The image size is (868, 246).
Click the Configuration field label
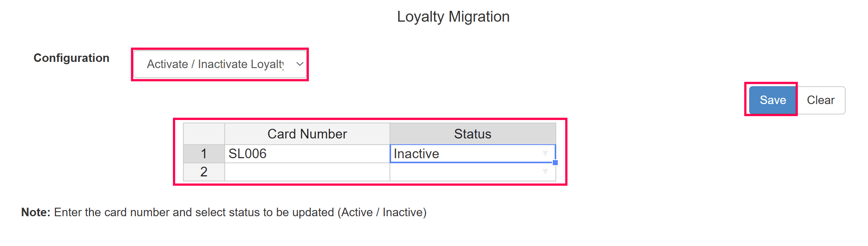coord(72,58)
